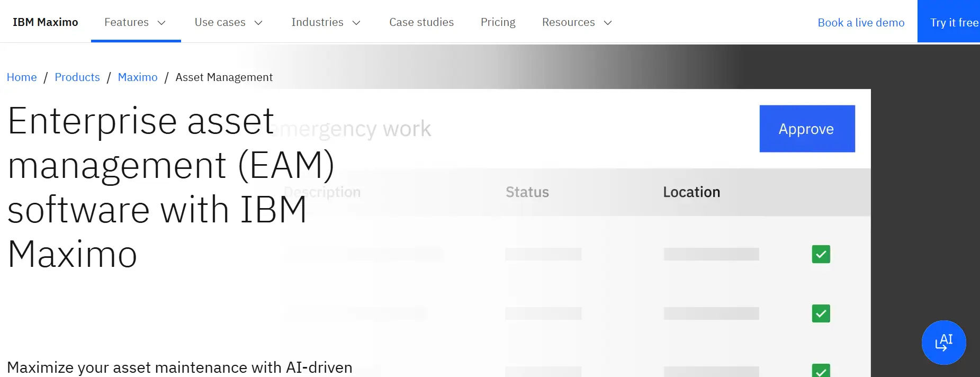Screen dimensions: 980x377
Task: Click the faded Description column header
Action: point(322,192)
